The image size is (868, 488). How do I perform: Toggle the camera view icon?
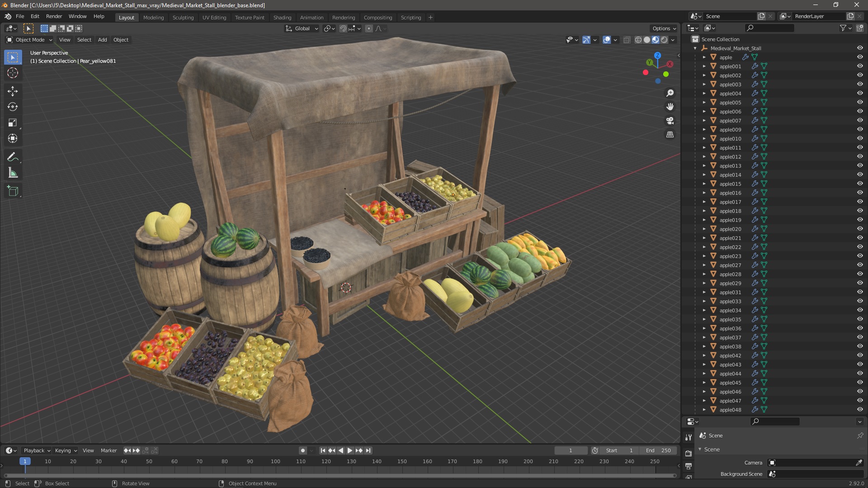point(670,121)
